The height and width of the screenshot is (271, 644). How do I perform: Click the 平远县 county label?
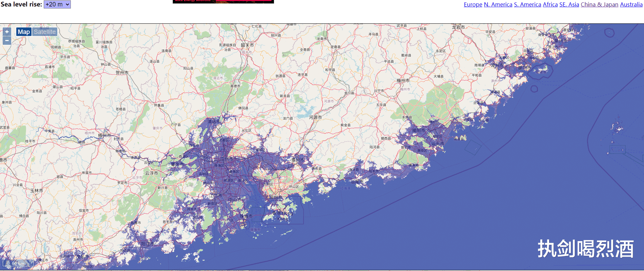tap(389, 62)
